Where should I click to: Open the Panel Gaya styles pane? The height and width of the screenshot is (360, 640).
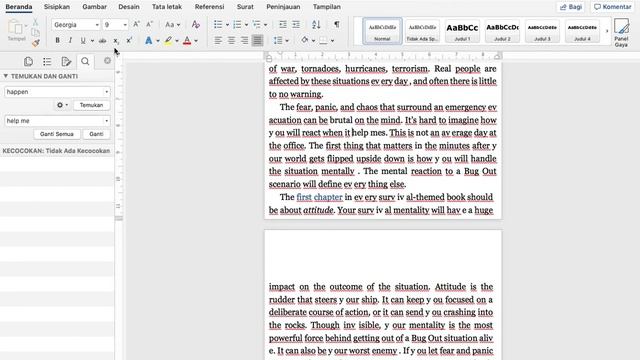coord(621,33)
